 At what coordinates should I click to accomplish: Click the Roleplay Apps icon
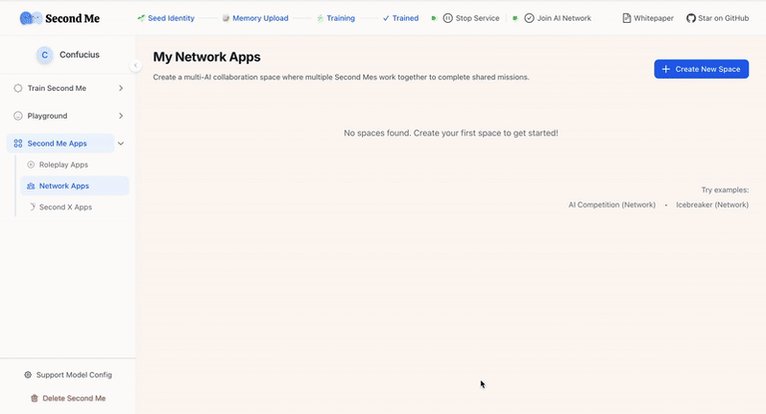point(31,165)
